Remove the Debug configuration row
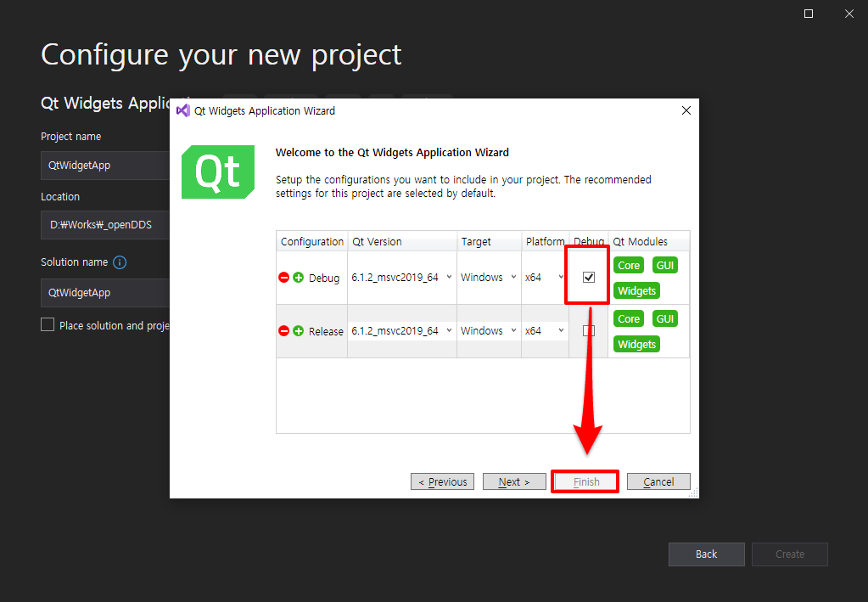Screen dimensions: 868x602 click(284, 278)
